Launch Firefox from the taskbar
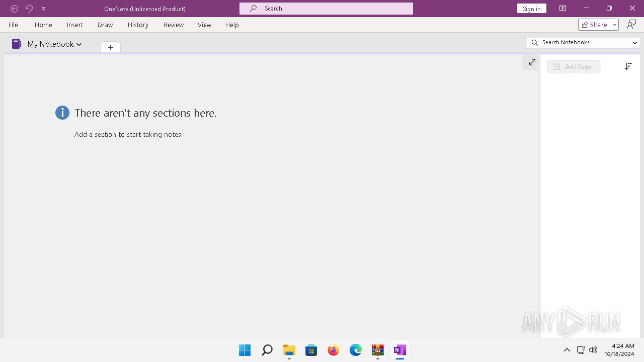 pyautogui.click(x=334, y=350)
